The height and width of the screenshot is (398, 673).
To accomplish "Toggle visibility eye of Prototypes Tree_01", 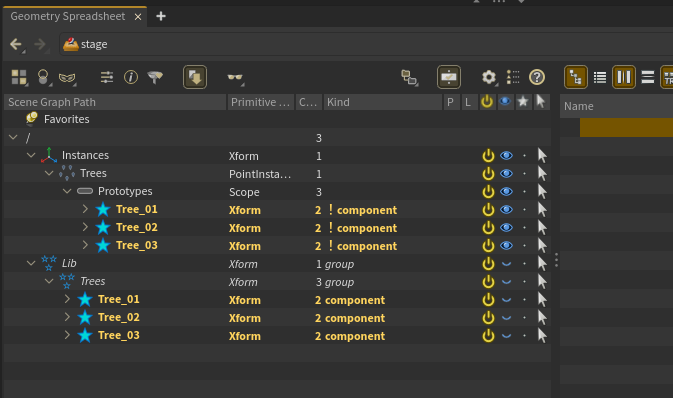I will coord(506,210).
